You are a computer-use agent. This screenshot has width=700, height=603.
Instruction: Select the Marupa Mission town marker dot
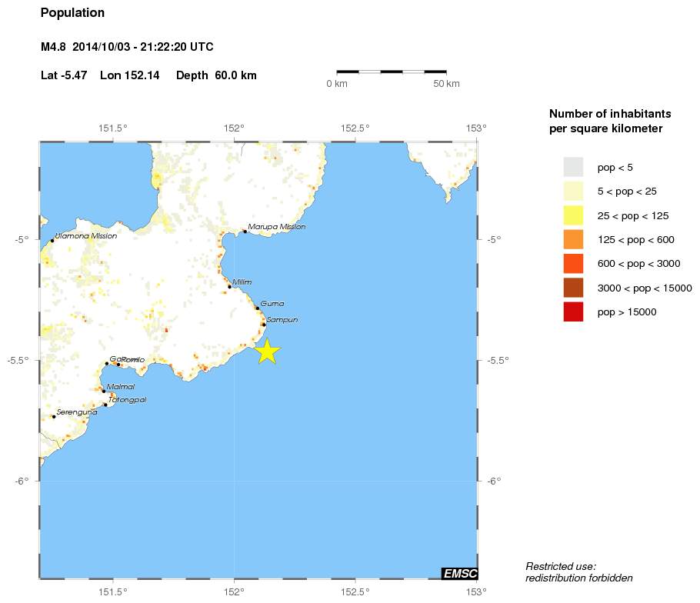click(x=245, y=231)
